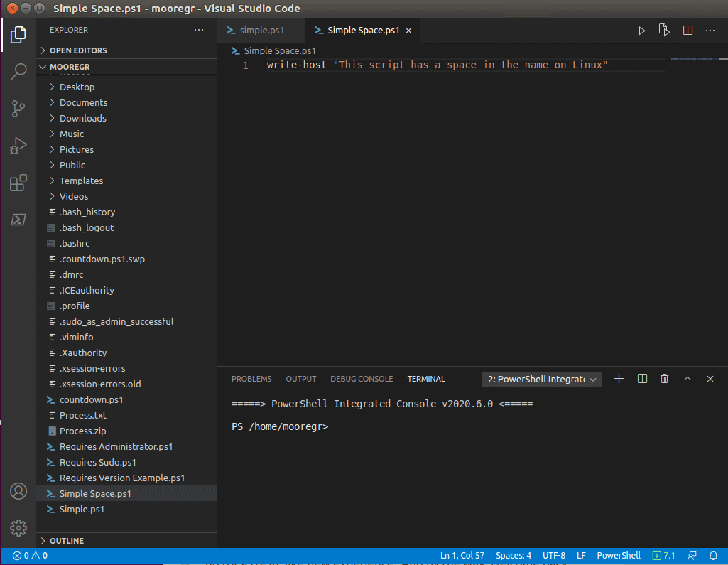Focus the PowerShell terminal prompt
The image size is (728, 565).
[x=280, y=426]
